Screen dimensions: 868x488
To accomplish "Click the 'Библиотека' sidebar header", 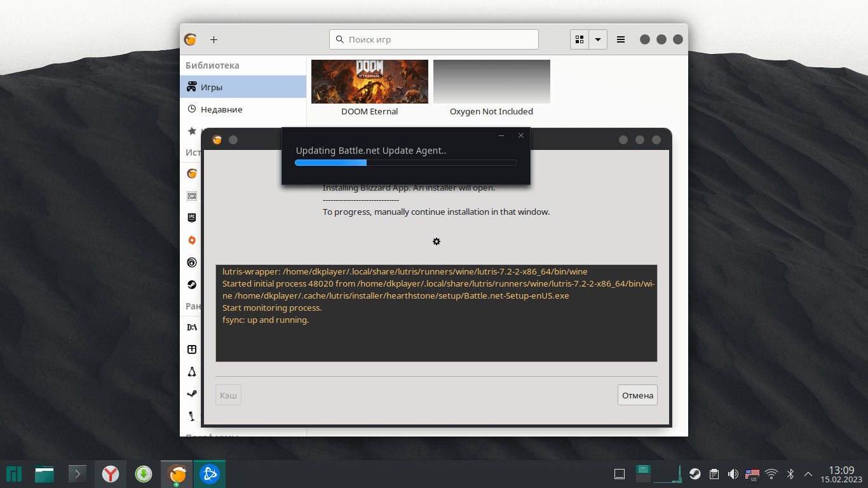I will [x=212, y=65].
